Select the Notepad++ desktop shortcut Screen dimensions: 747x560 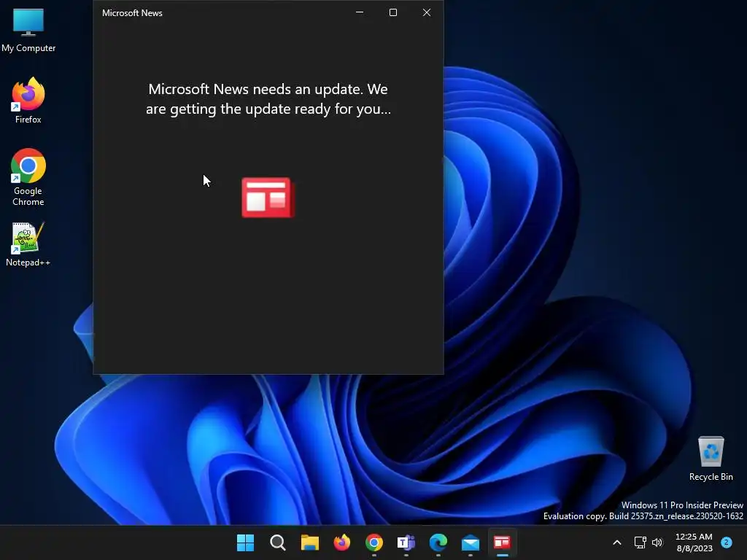click(28, 244)
